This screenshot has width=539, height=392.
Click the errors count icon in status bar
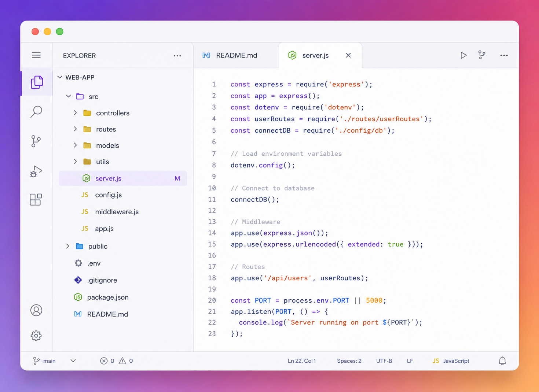104,361
